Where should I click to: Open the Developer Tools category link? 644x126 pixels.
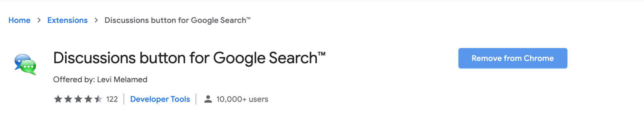160,99
